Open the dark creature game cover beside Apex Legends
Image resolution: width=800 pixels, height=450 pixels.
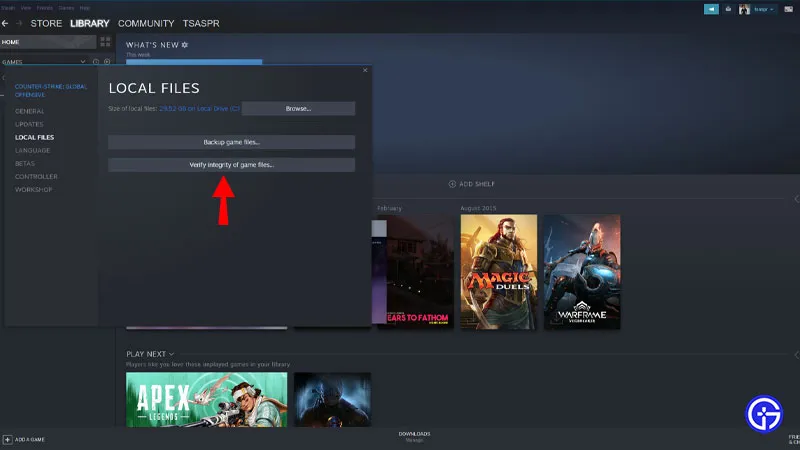(x=333, y=399)
